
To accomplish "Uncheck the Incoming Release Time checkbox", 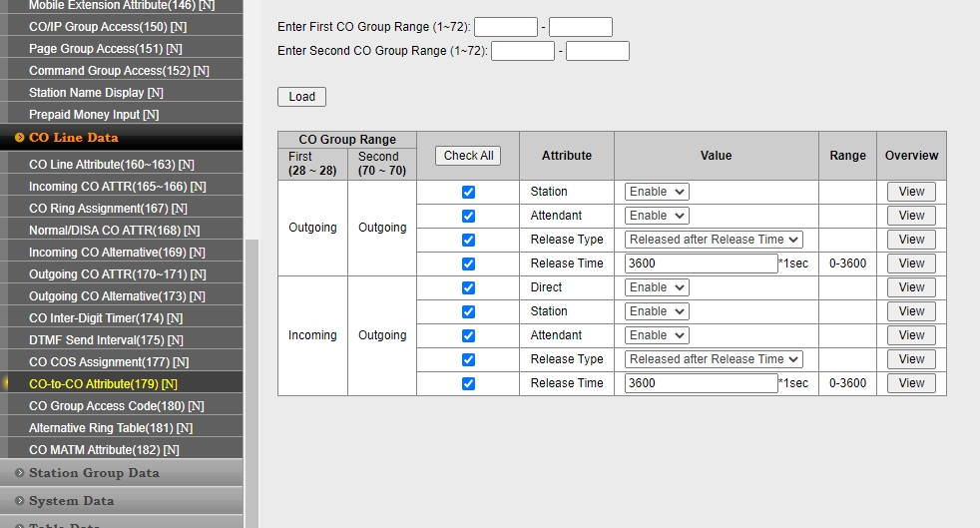I will click(x=468, y=383).
